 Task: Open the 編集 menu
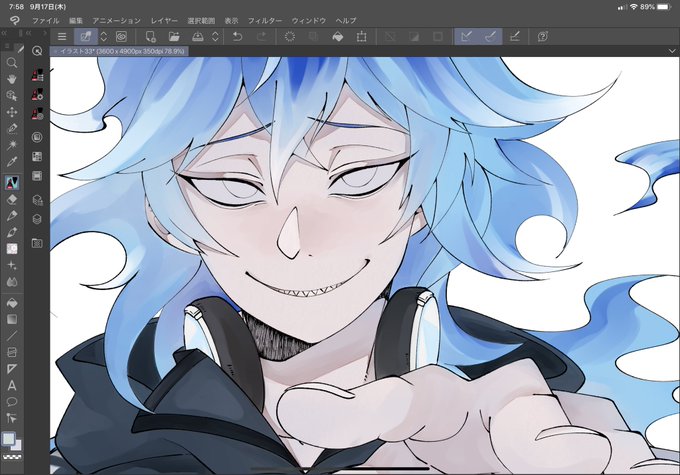coord(76,20)
